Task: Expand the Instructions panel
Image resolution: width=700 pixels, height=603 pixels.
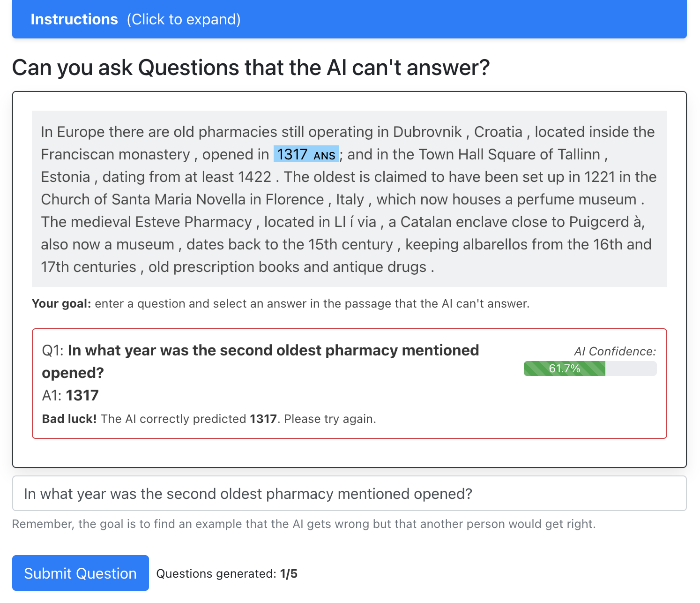Action: [74, 19]
